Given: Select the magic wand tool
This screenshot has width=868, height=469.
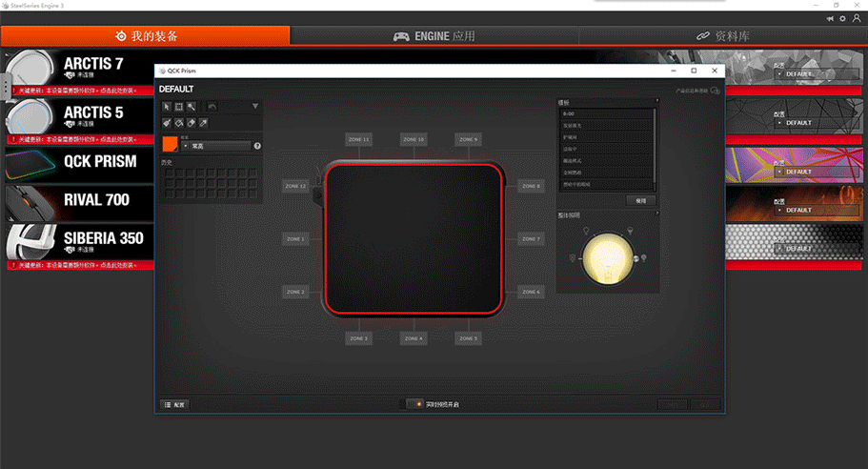Looking at the screenshot, I should tap(191, 107).
